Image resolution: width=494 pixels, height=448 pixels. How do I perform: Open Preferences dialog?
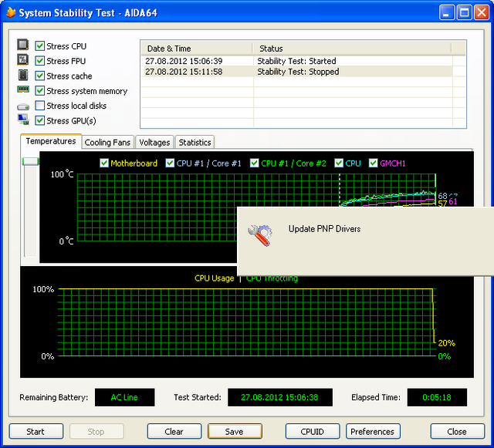373,432
